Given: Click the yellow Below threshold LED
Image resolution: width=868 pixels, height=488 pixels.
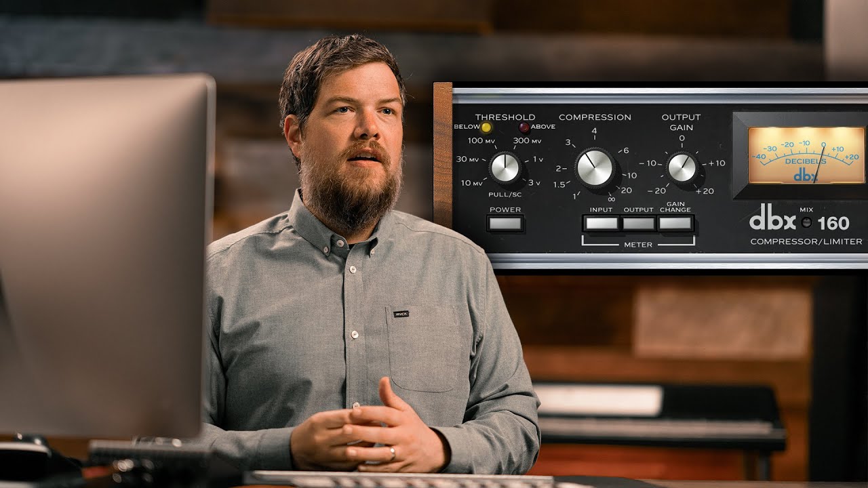Looking at the screenshot, I should click(x=486, y=127).
